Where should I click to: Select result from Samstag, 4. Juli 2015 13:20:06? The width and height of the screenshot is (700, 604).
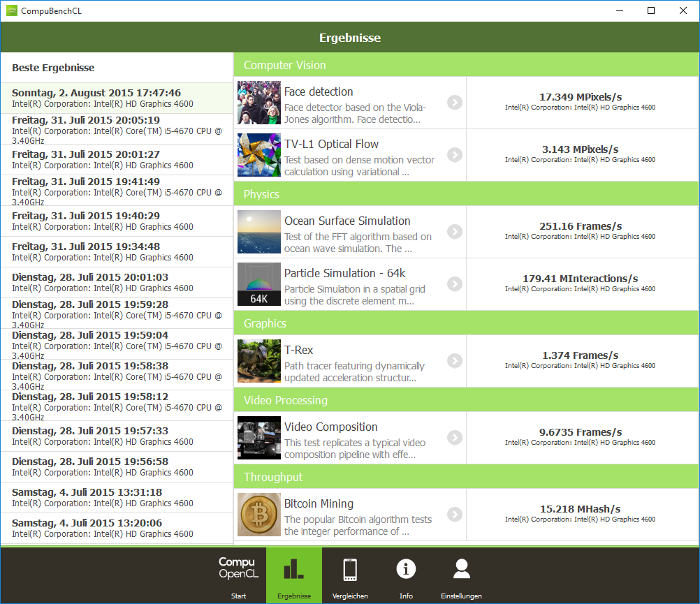coord(117,529)
